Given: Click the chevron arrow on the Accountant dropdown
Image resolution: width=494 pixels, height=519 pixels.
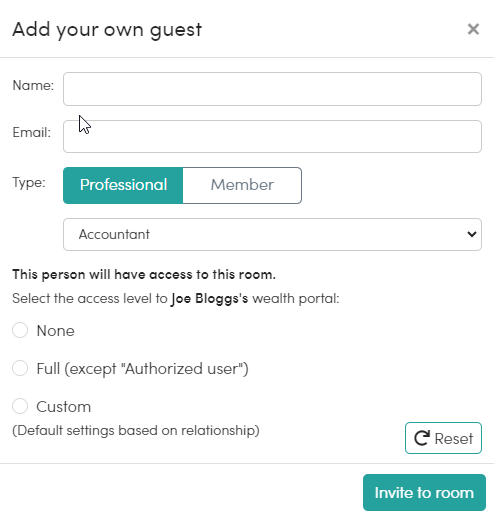Looking at the screenshot, I should (472, 234).
